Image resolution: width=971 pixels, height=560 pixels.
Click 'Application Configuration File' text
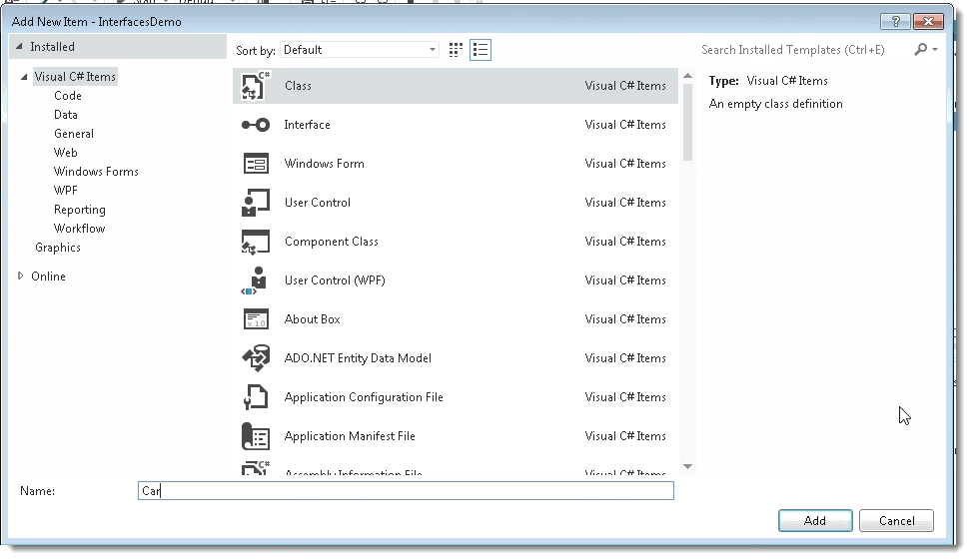click(x=364, y=397)
